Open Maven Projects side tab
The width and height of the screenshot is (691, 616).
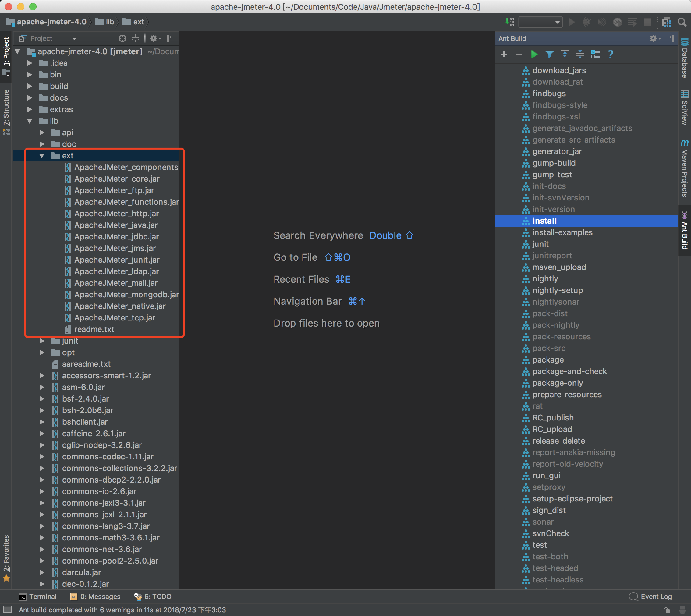tap(685, 168)
